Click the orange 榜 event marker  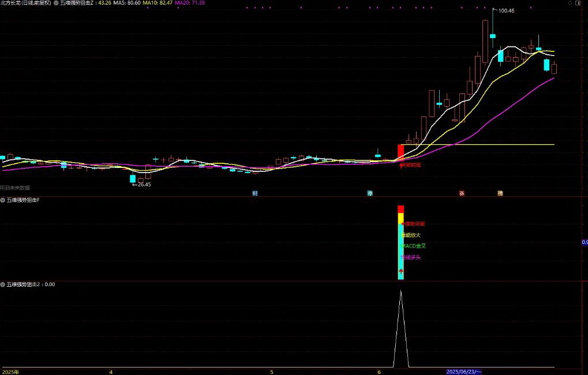[500, 193]
